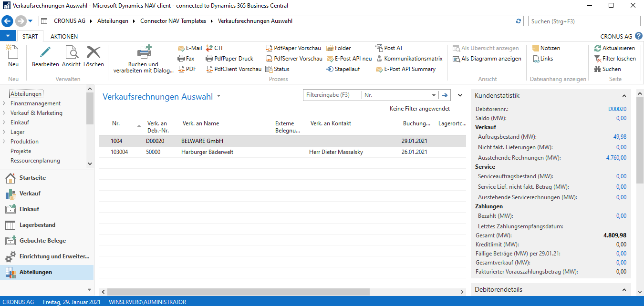Switch to AKTIONEN ribbon tab
Image resolution: width=644 pixels, height=306 pixels.
64,36
